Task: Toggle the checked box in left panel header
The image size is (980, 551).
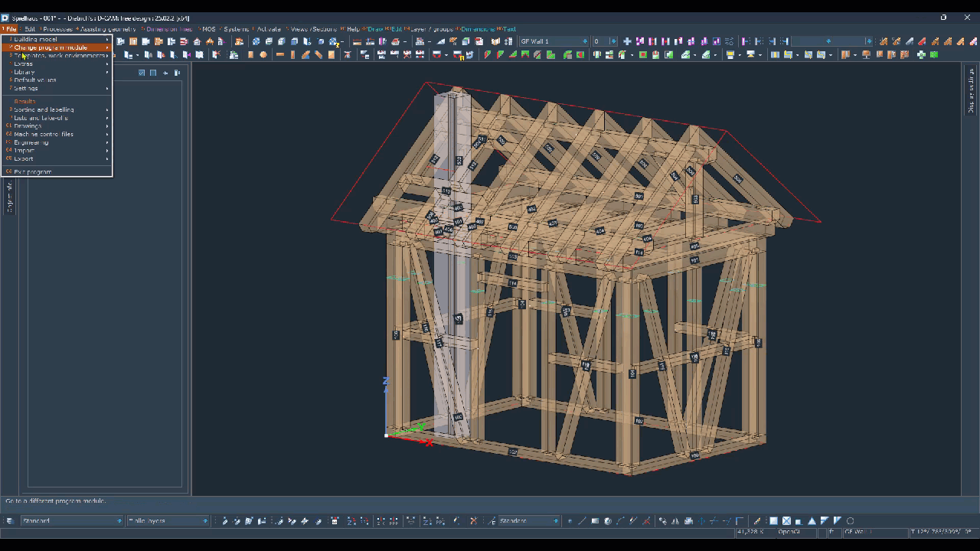Action: pyautogui.click(x=142, y=73)
